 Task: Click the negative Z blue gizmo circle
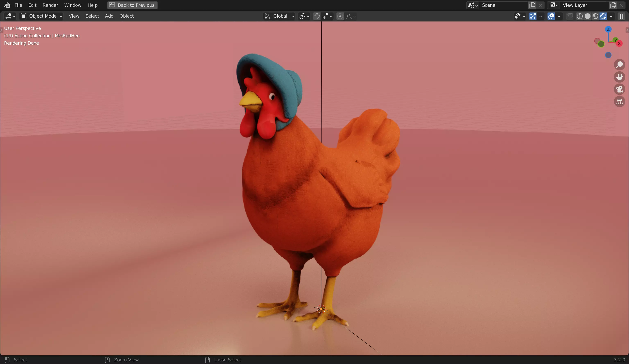coord(608,55)
